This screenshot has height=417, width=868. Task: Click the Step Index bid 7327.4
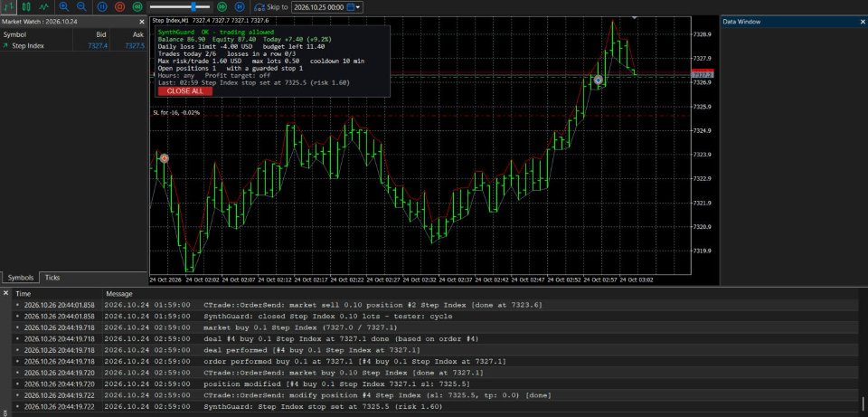[x=98, y=46]
